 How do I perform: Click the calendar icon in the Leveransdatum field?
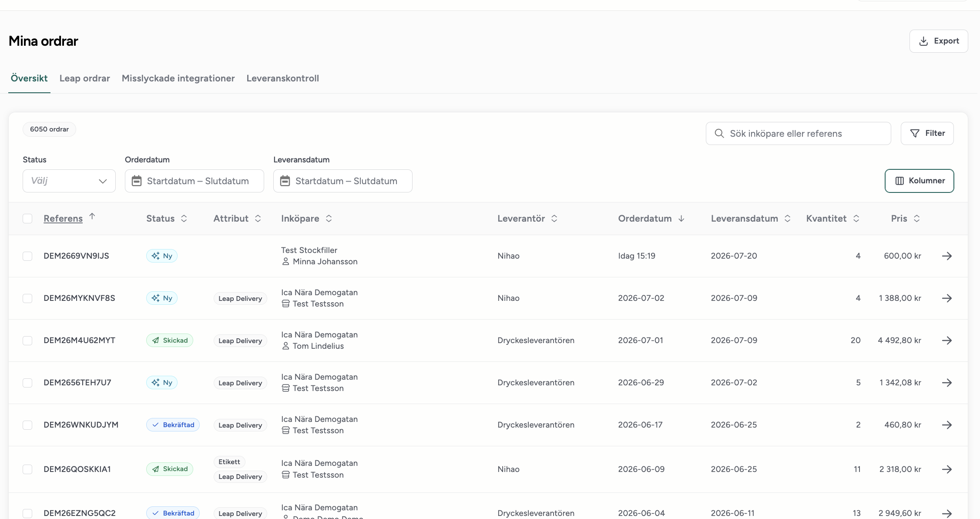[x=285, y=181]
